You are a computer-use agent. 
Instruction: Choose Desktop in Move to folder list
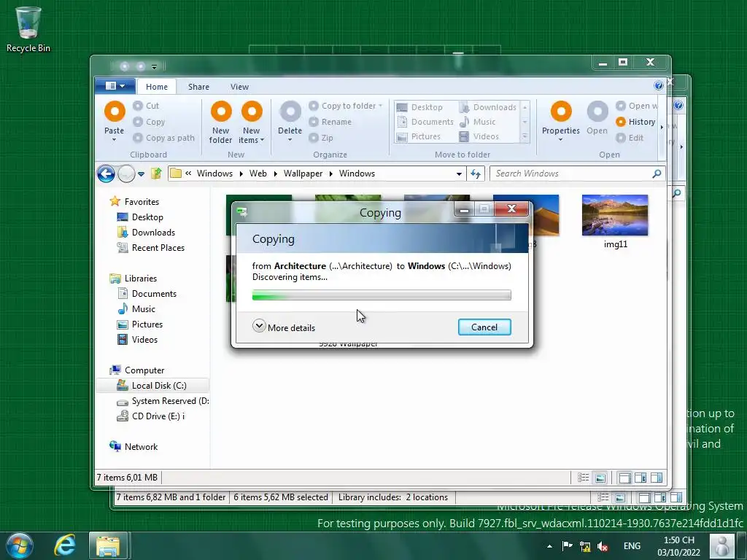click(x=419, y=107)
